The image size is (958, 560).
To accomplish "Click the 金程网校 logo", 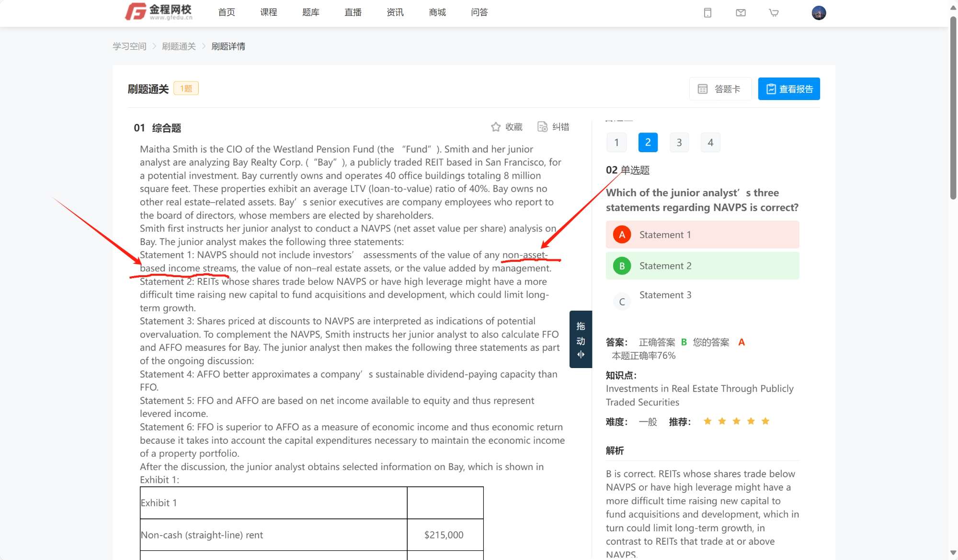I will (159, 12).
